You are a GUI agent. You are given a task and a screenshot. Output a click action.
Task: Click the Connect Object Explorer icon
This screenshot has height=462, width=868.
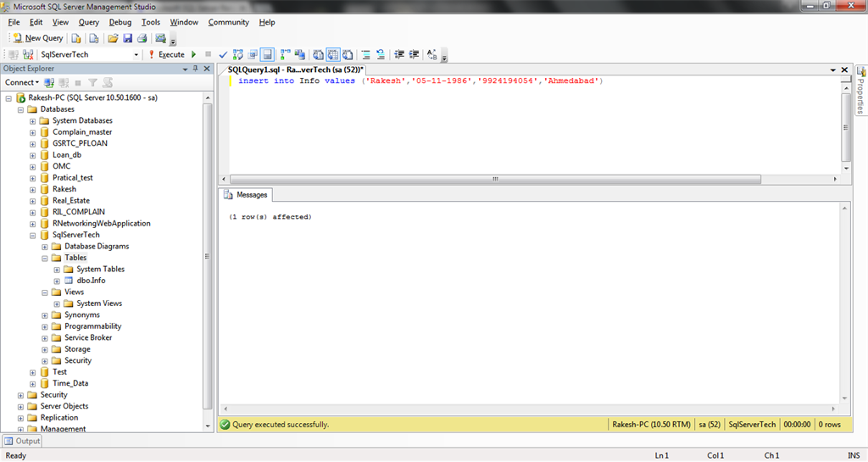point(49,83)
